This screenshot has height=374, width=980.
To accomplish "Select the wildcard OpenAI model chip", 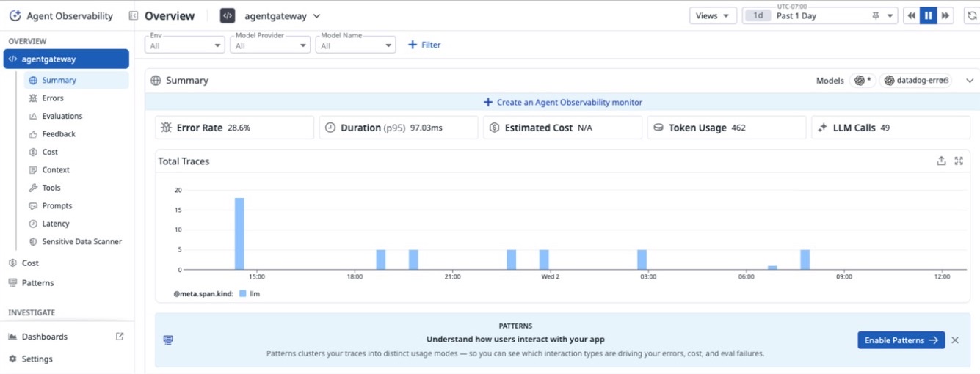I will point(863,81).
